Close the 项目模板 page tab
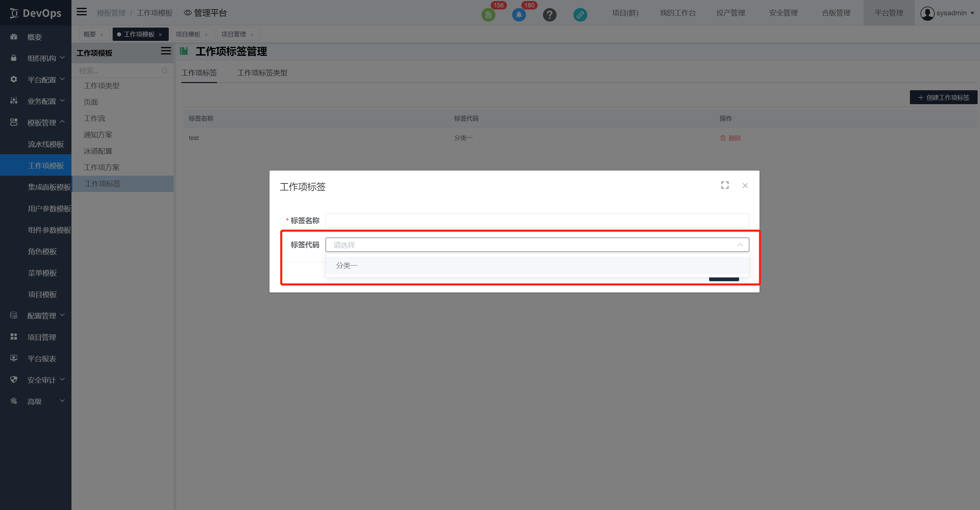Screen dimensions: 980x510 (x=206, y=35)
